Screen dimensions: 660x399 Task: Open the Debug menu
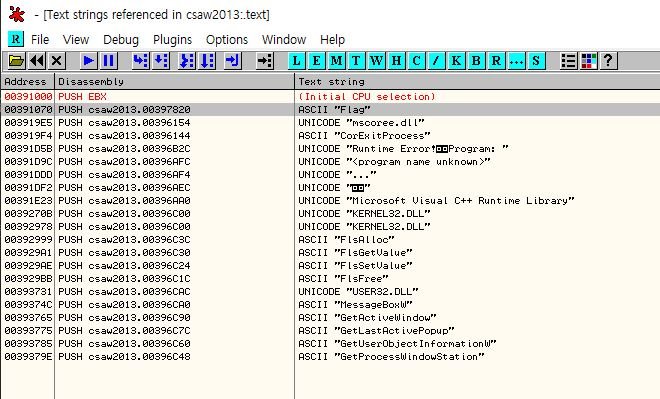coord(121,40)
